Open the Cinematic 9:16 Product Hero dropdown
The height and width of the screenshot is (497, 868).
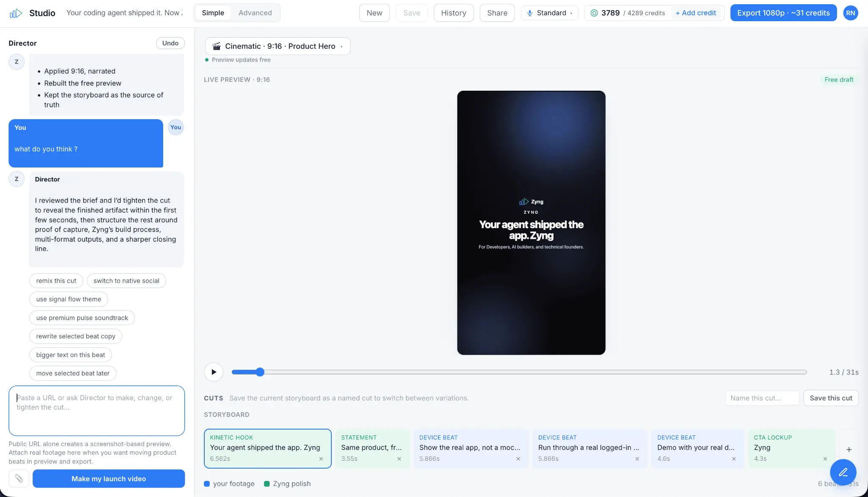278,46
